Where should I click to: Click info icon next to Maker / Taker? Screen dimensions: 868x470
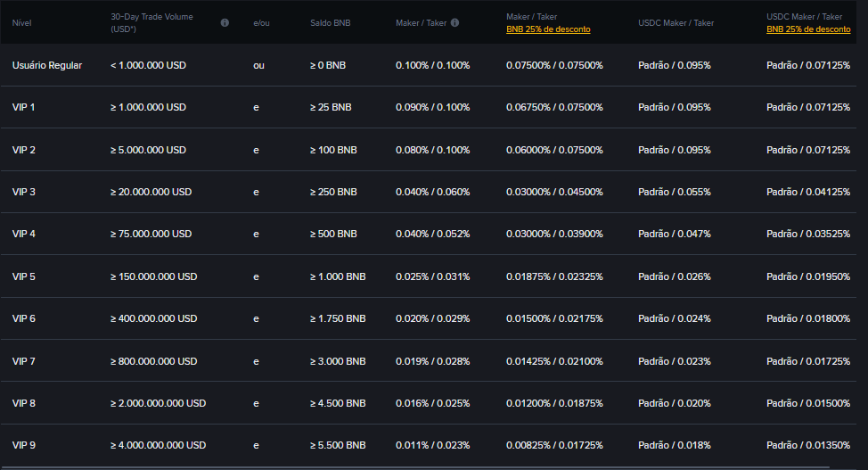454,22
